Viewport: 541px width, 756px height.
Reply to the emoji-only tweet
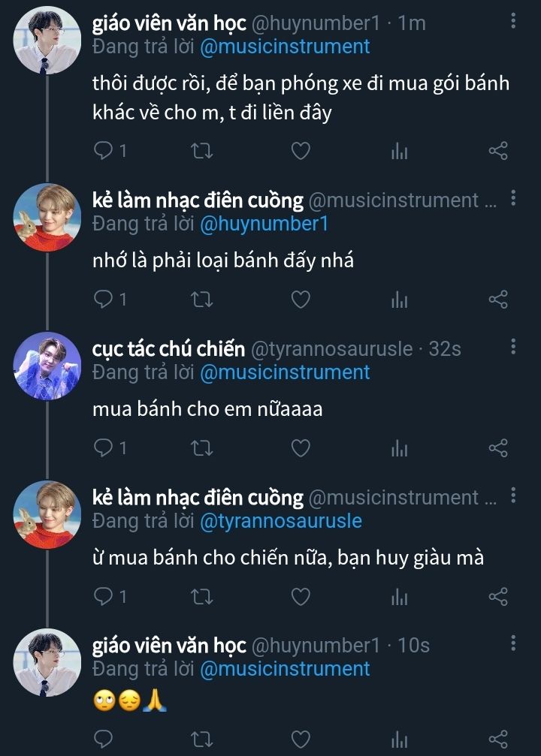[103, 738]
